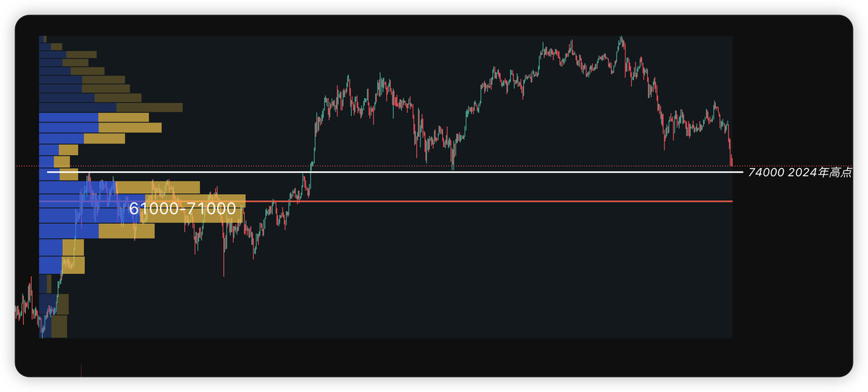Click the candles left of the volume profile
Screen dimensions: 868x392
point(25,309)
